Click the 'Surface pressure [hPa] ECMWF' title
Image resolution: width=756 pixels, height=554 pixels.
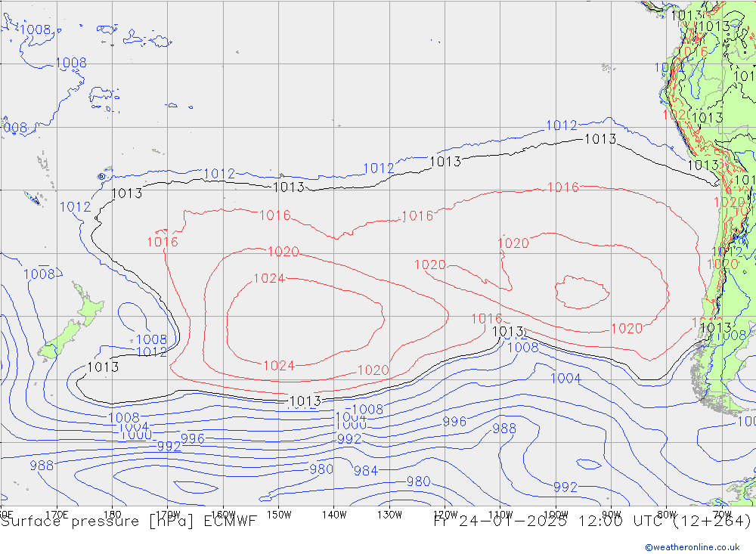coord(129,522)
